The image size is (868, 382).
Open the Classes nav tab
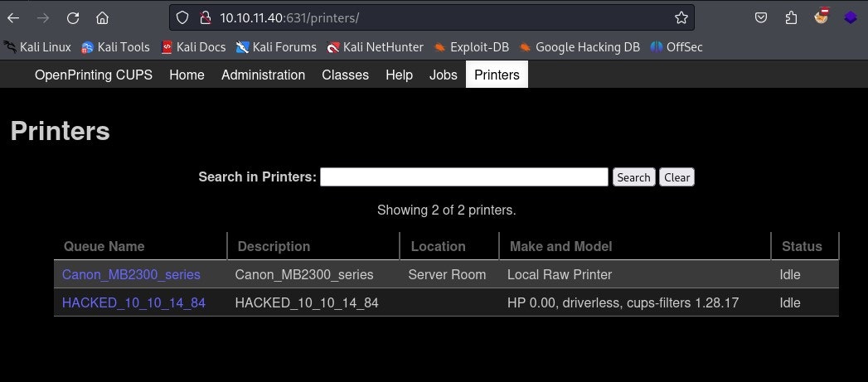click(346, 75)
